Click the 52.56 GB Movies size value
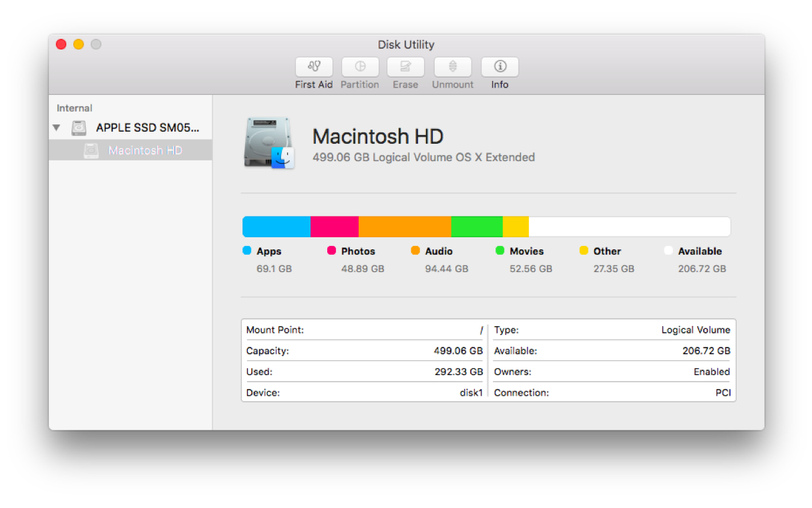This screenshot has width=812, height=508. [531, 269]
